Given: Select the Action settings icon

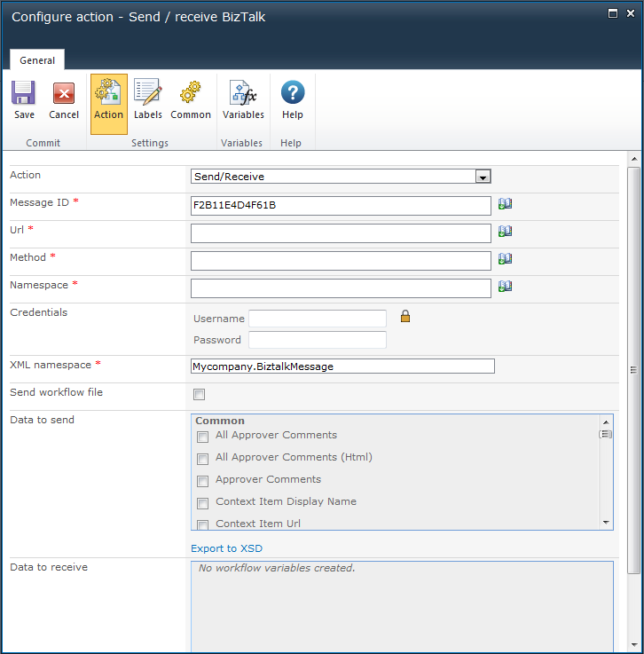Looking at the screenshot, I should click(109, 105).
